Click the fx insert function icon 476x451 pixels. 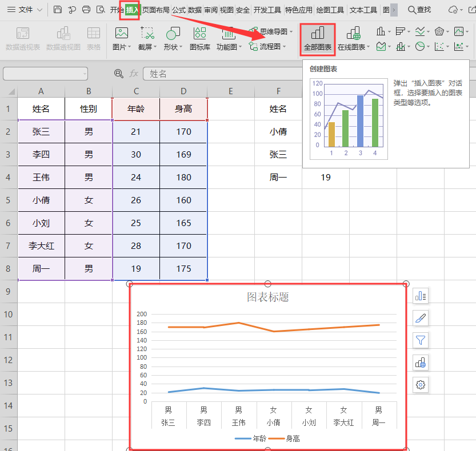pyautogui.click(x=134, y=74)
